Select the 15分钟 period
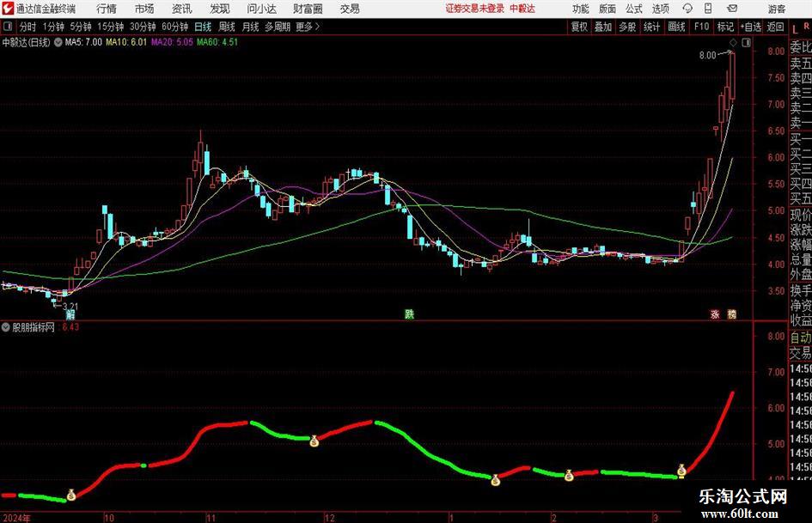 point(110,27)
